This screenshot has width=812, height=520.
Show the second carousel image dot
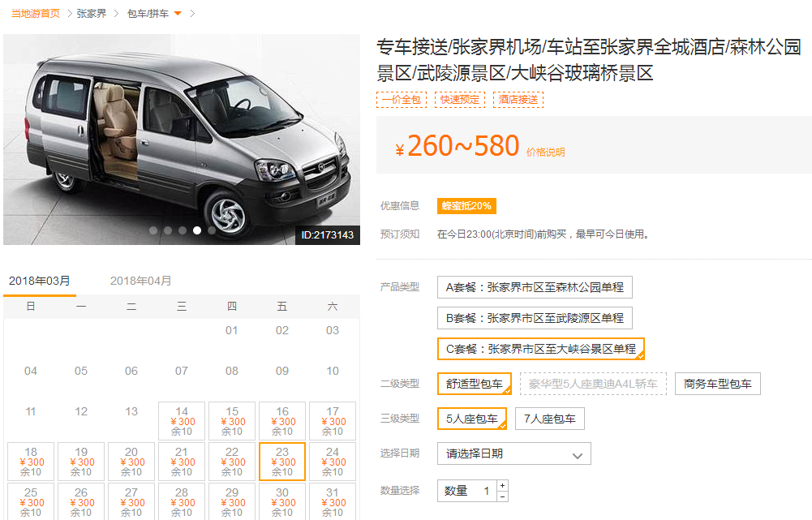coord(168,230)
